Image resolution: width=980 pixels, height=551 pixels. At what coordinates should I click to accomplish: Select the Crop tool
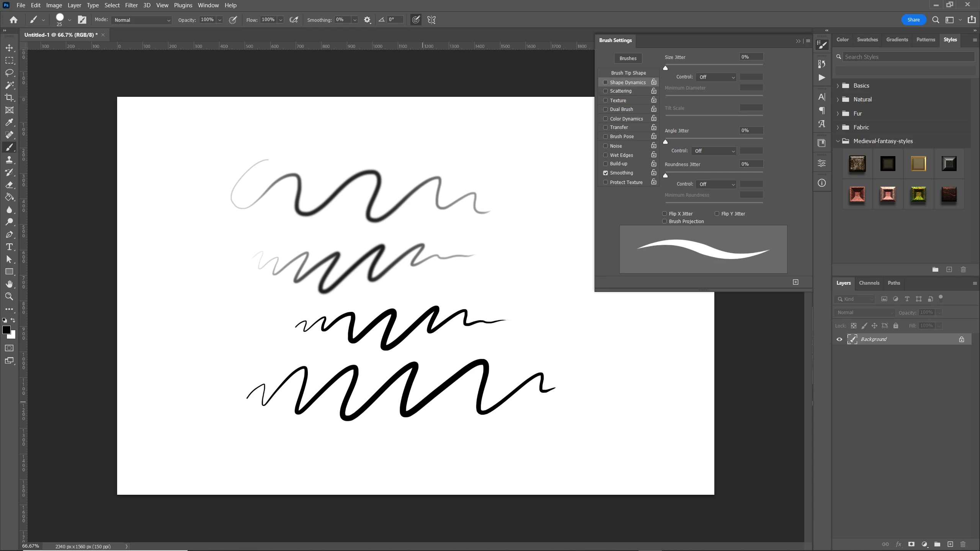pos(9,98)
